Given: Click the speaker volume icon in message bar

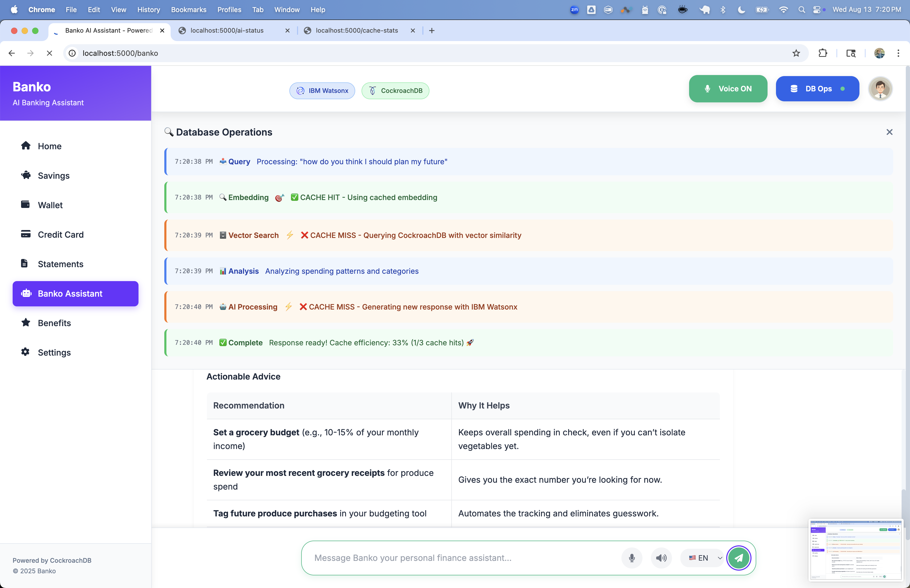Looking at the screenshot, I should [661, 558].
